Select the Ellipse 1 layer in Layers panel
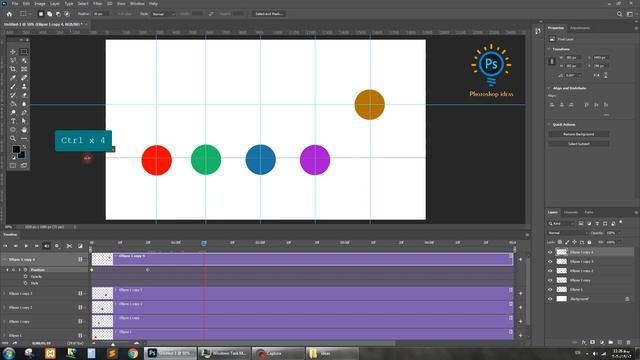Screen dimensions: 640x360 click(594, 290)
